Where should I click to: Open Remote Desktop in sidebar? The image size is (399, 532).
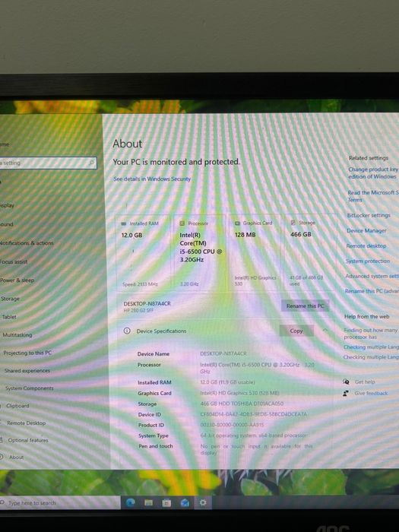pos(26,423)
